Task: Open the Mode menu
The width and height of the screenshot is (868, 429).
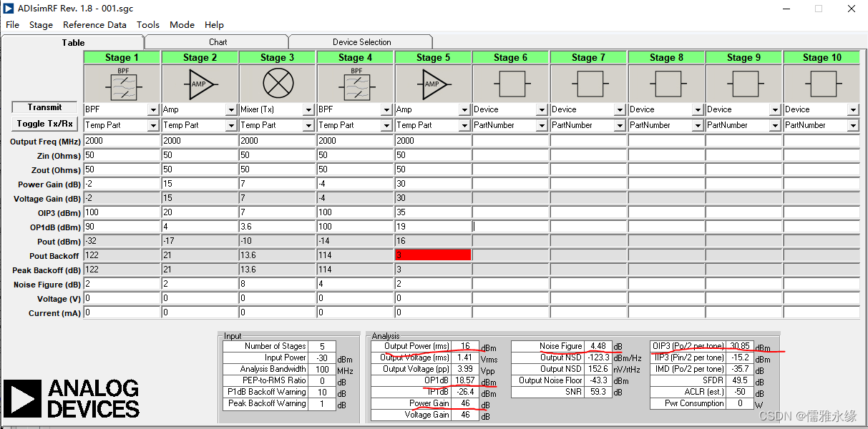Action: pyautogui.click(x=182, y=24)
